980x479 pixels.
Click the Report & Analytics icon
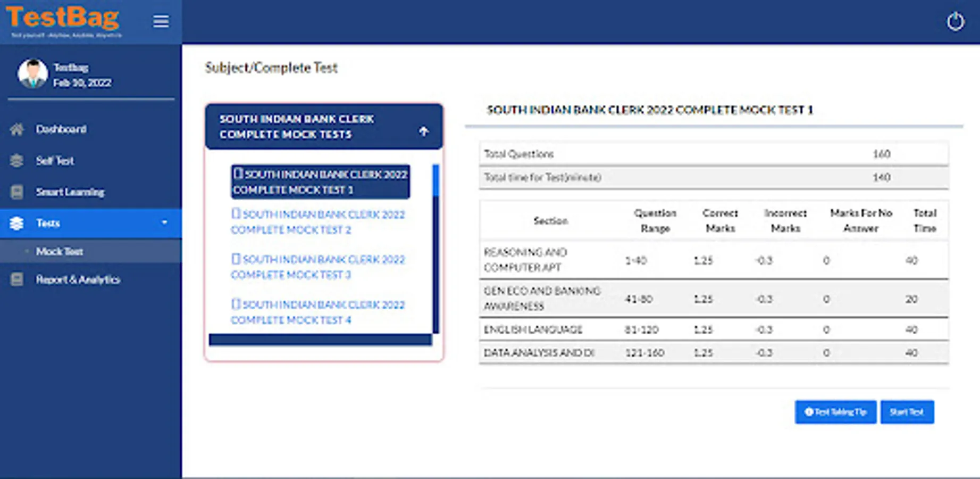pos(17,279)
